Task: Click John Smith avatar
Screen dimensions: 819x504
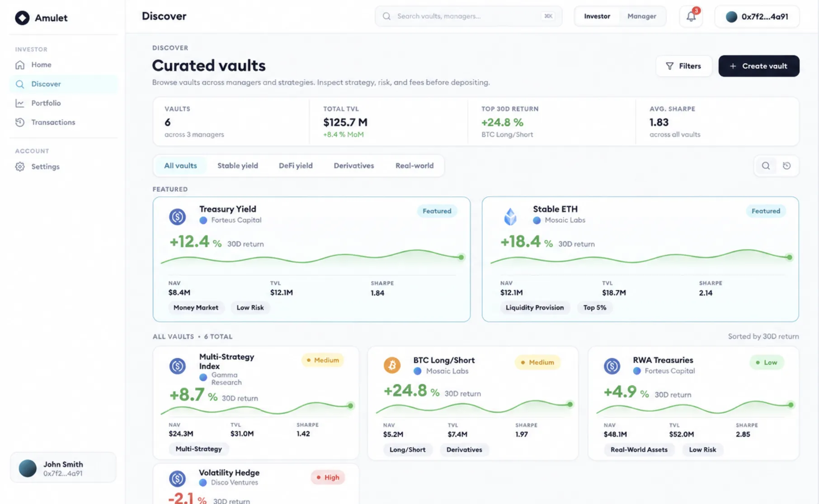Action: [28, 468]
